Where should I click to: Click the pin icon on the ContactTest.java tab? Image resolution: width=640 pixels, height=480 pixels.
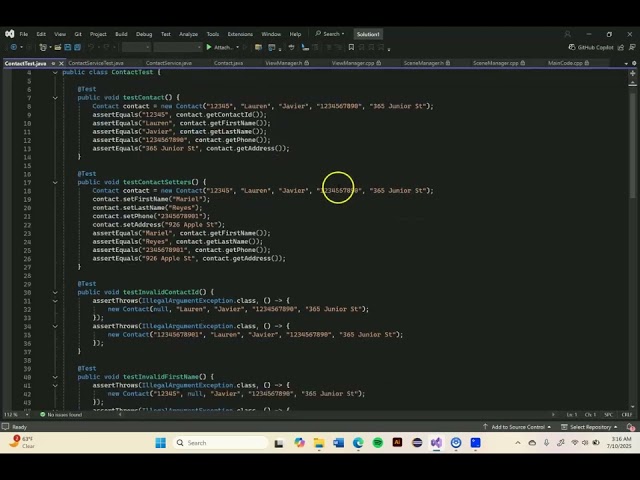coord(53,63)
